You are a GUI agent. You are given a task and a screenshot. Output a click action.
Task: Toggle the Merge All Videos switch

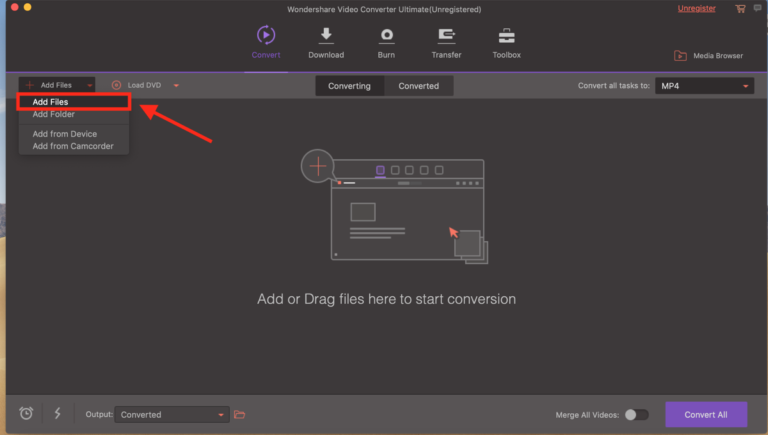[636, 414]
